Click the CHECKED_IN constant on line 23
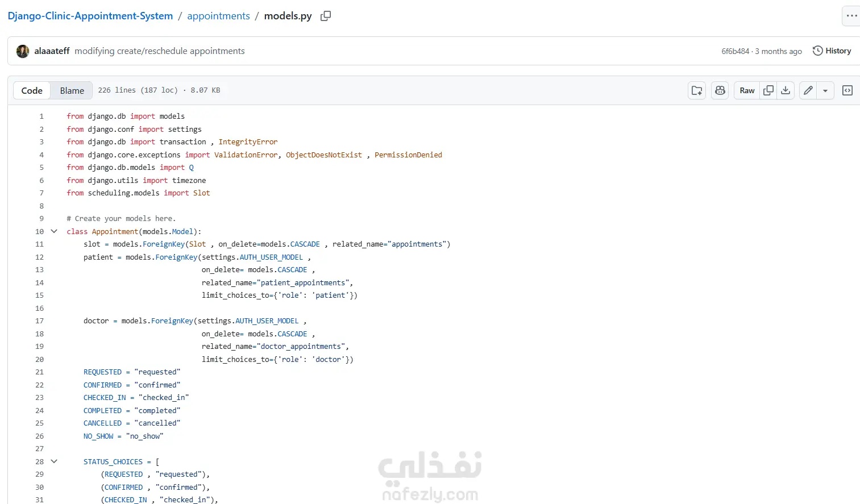 point(105,398)
